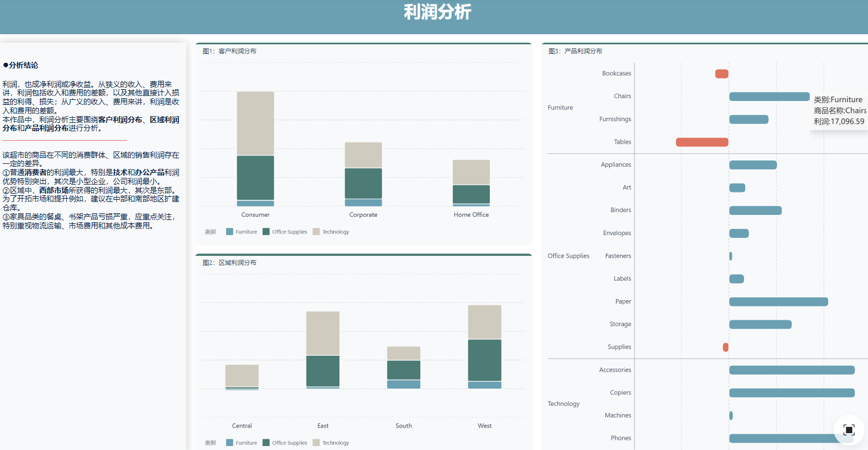Click the Home Office axis label
This screenshot has width=868, height=450.
[471, 215]
